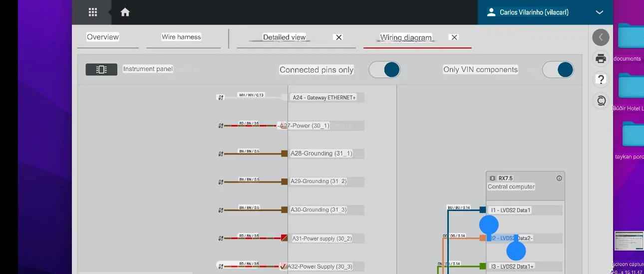
Task: Click the brown connector square at A29-Grounding
Action: (x=284, y=181)
